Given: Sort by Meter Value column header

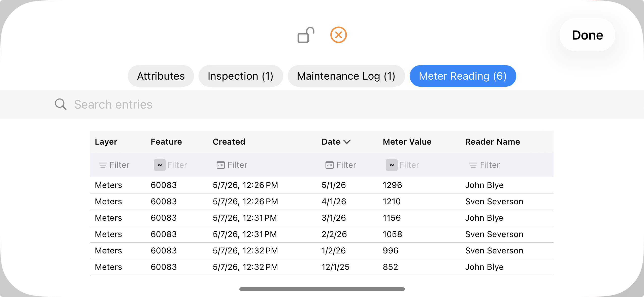Looking at the screenshot, I should tap(407, 142).
